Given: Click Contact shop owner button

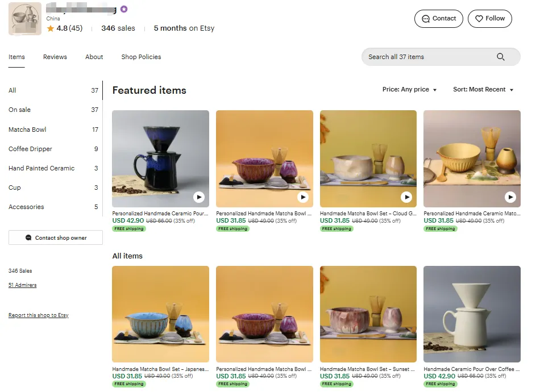Looking at the screenshot, I should (x=56, y=237).
